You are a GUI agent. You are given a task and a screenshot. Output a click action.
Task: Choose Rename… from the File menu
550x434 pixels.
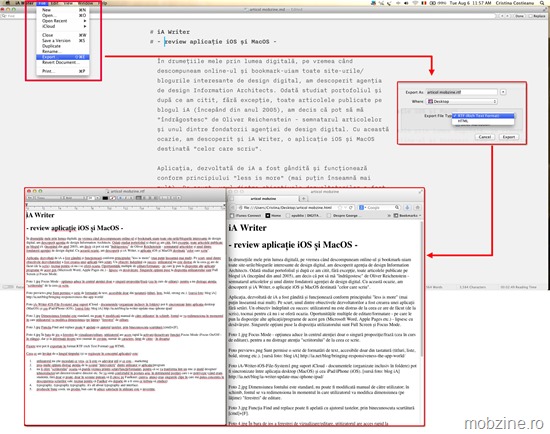pos(63,51)
